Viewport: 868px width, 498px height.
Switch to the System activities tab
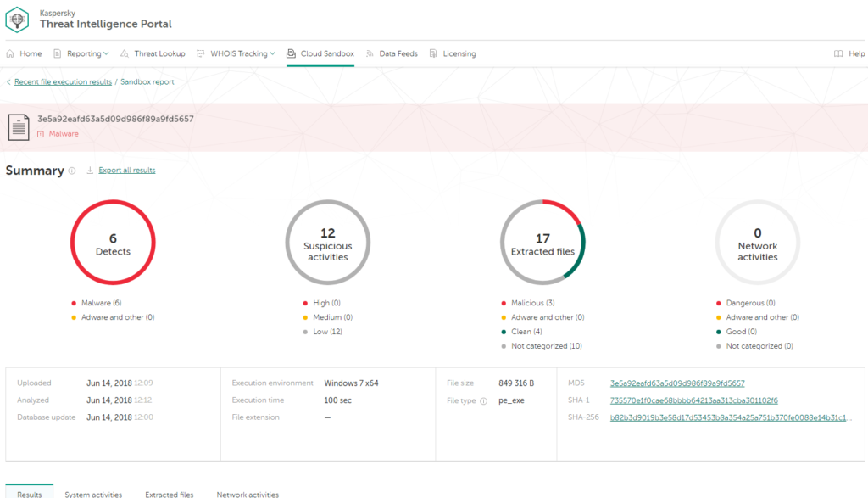(93, 494)
